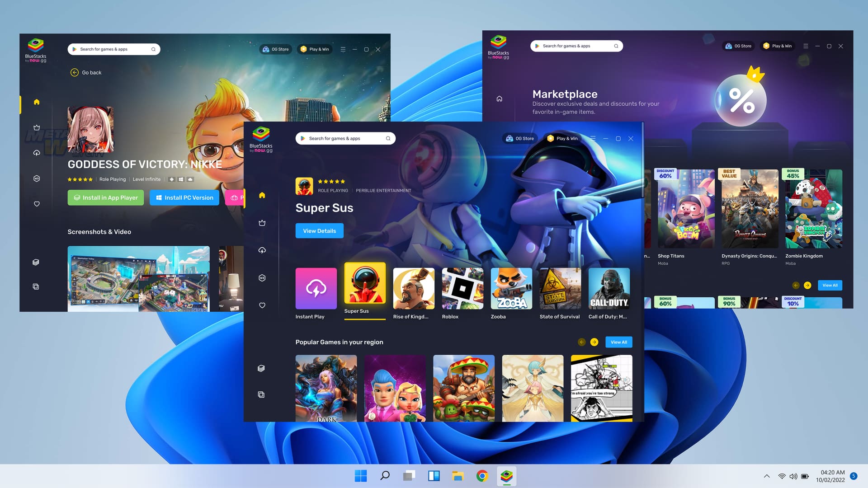868x488 pixels.
Task: Focus the search field in the Marketplace window
Action: (576, 46)
